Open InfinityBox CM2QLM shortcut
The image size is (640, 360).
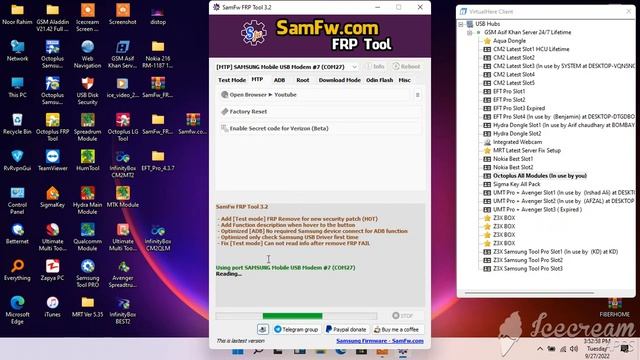[x=158, y=237]
